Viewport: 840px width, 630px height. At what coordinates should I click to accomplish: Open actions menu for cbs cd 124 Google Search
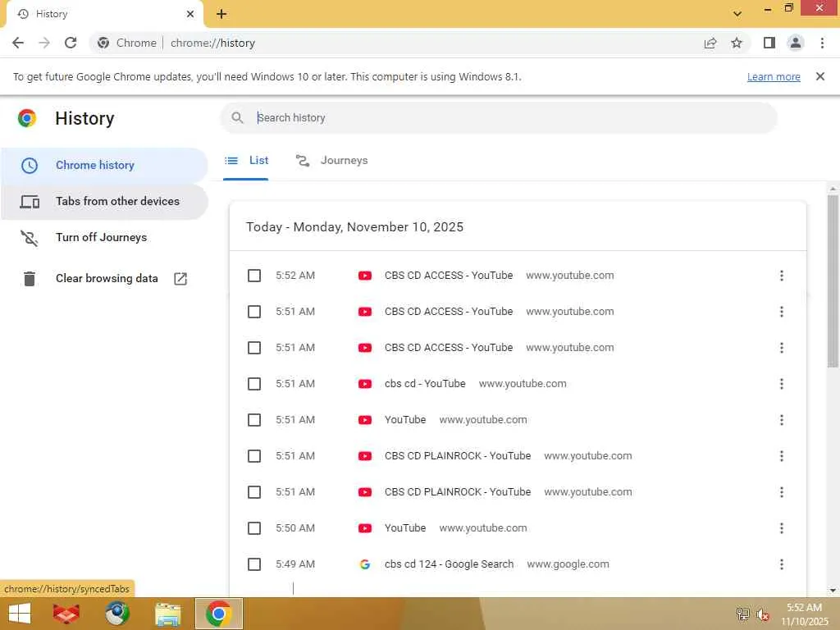[x=782, y=564]
